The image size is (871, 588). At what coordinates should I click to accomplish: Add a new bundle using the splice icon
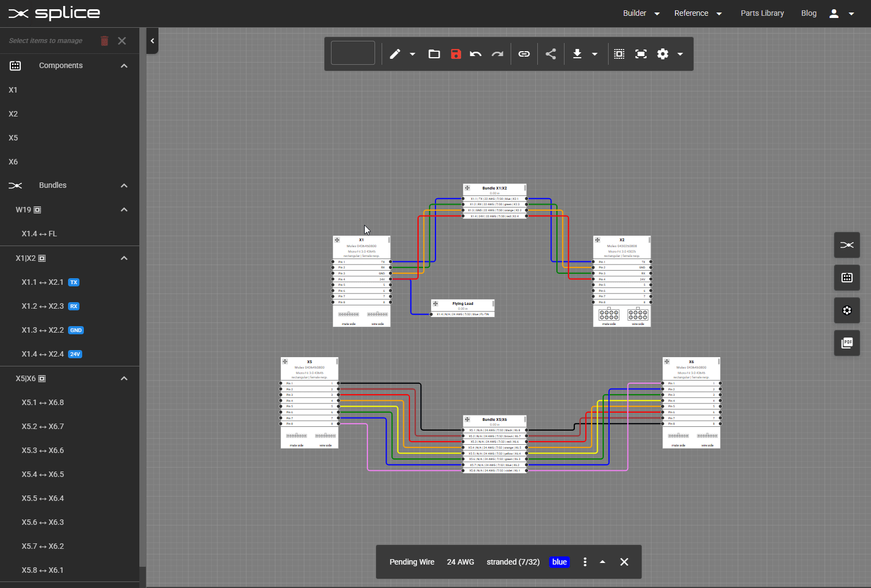coord(847,245)
